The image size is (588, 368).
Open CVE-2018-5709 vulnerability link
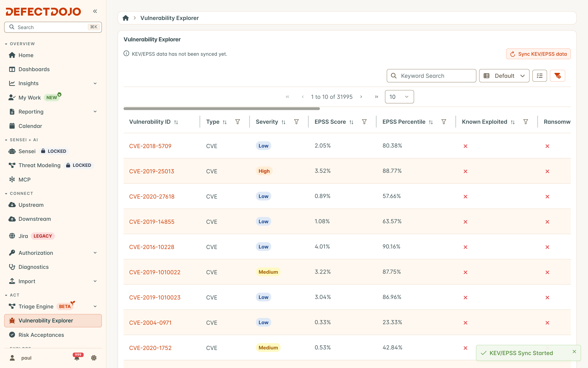[x=150, y=146]
